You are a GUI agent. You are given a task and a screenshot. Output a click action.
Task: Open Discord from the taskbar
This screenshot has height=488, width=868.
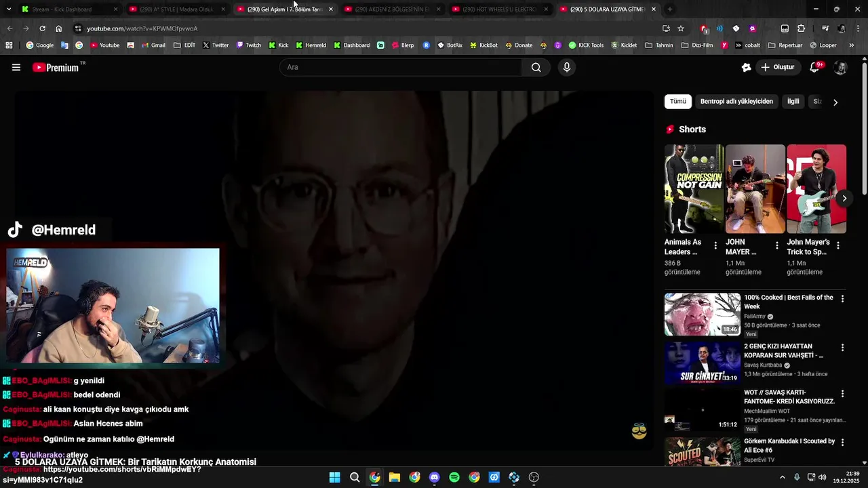point(434,477)
